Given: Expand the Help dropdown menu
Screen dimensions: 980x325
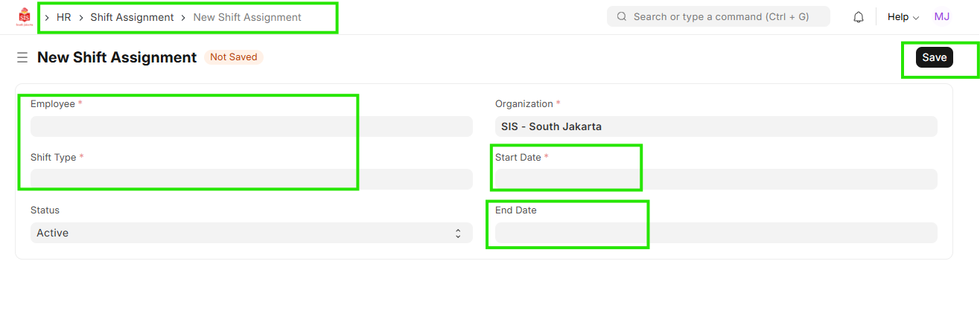Looking at the screenshot, I should (903, 17).
